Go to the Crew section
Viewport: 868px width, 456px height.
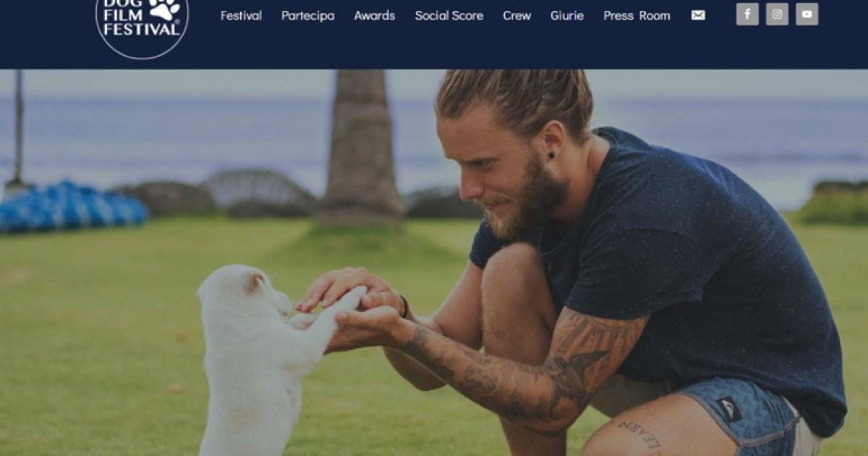517,15
